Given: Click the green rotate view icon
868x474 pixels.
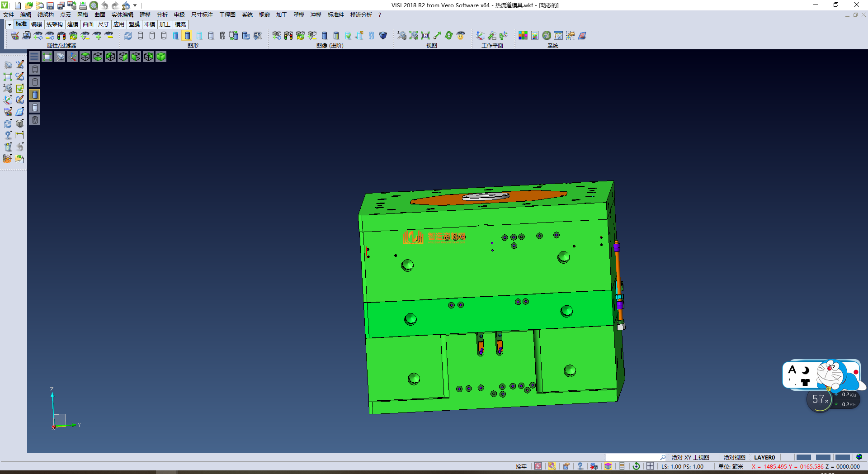Looking at the screenshot, I should [x=449, y=35].
